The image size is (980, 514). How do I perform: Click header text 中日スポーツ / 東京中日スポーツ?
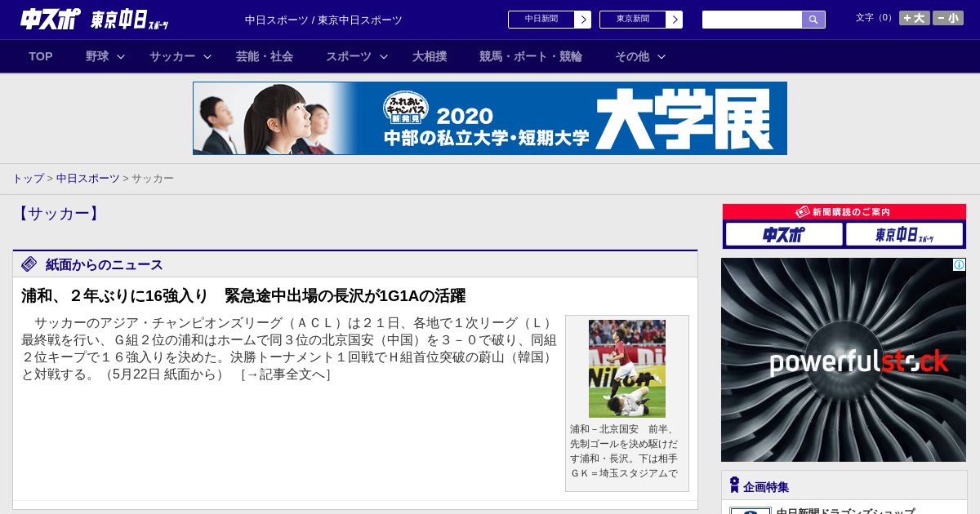pos(323,20)
